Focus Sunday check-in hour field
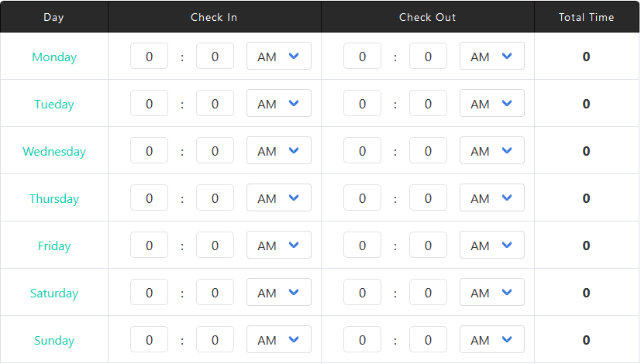 150,339
